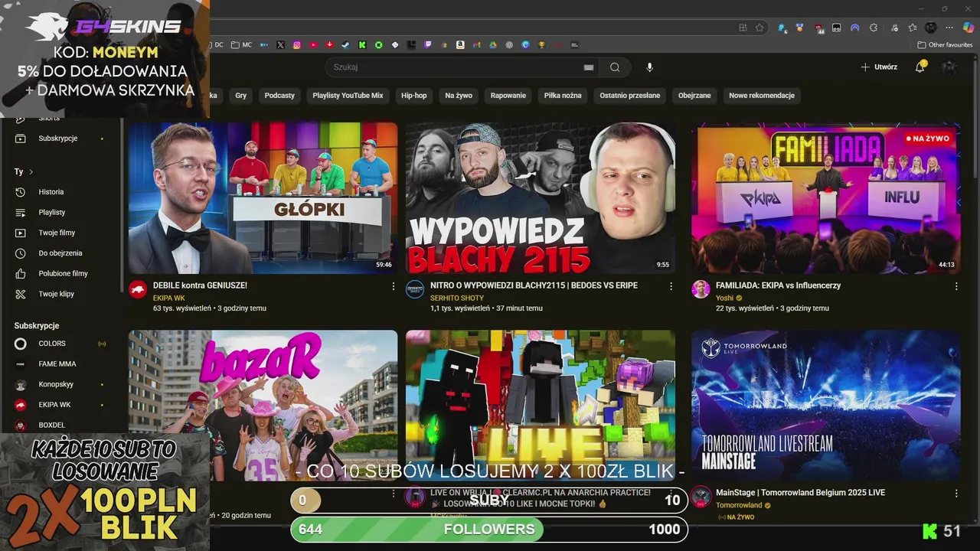Open EKIPA WK channel link under DEBILE video

pyautogui.click(x=169, y=298)
